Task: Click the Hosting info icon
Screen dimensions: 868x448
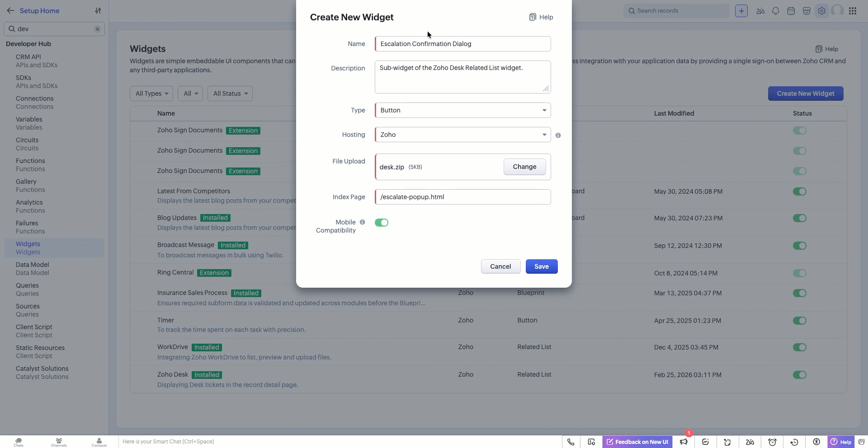Action: [x=558, y=135]
